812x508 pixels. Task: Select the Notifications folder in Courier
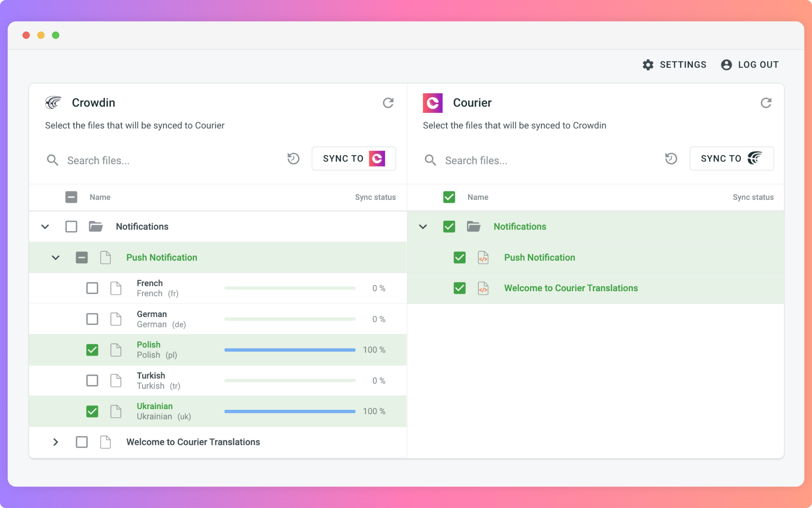point(449,227)
